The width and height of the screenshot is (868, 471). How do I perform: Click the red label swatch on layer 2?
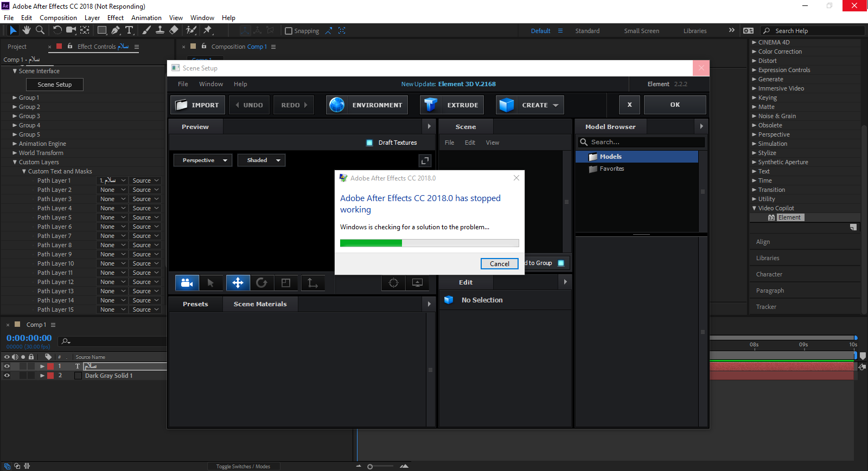50,376
